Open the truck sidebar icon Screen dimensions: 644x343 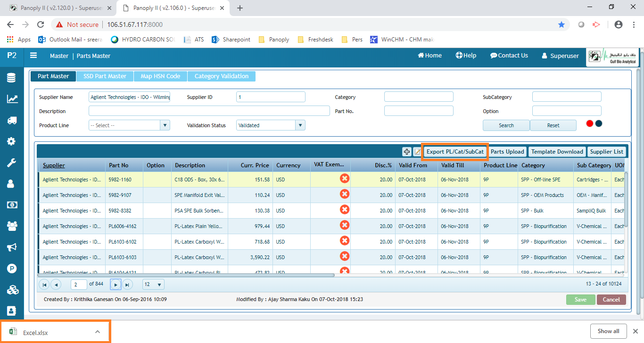click(12, 120)
